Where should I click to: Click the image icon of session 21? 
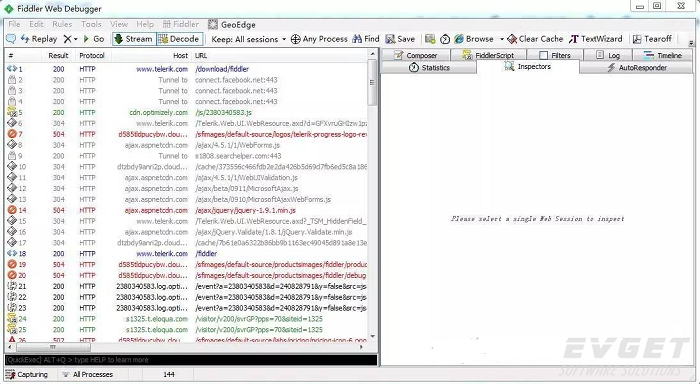(x=12, y=286)
